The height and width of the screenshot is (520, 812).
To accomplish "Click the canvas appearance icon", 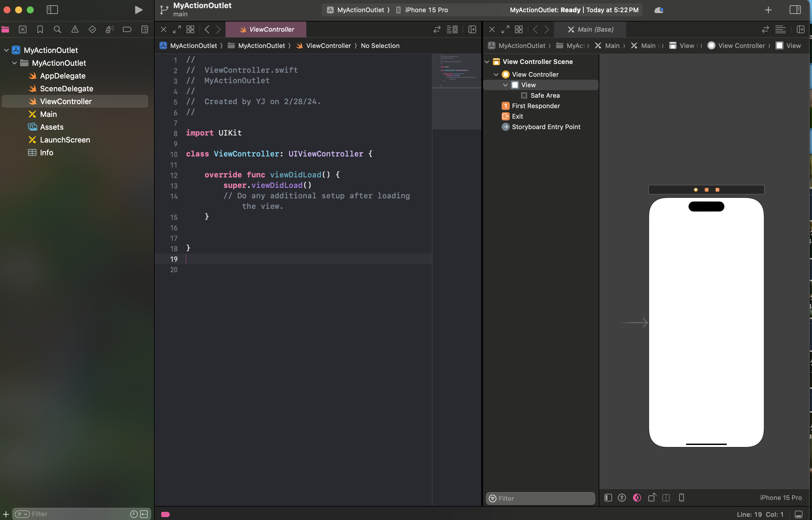I will (x=637, y=498).
